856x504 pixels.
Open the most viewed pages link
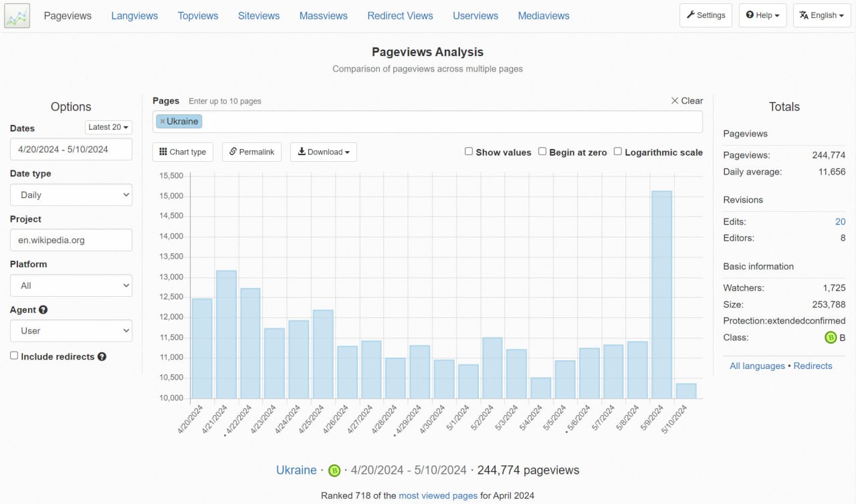(438, 496)
